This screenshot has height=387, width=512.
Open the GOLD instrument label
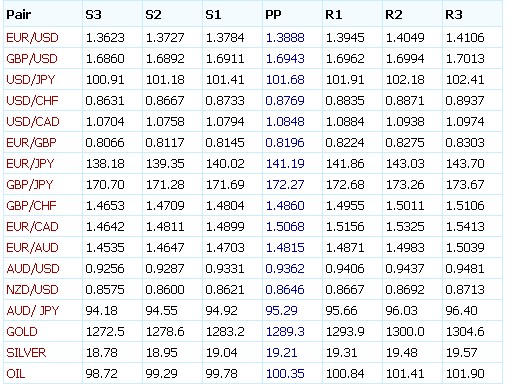tap(22, 332)
